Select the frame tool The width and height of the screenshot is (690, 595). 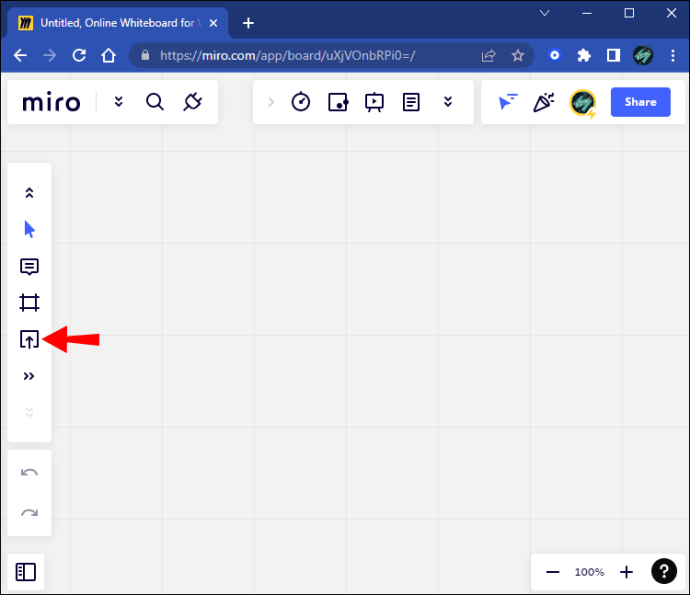coord(29,303)
